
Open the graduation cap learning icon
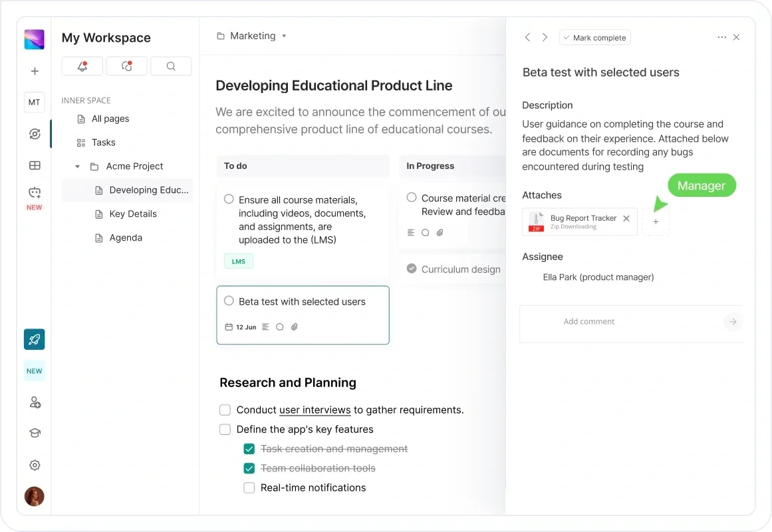click(35, 433)
